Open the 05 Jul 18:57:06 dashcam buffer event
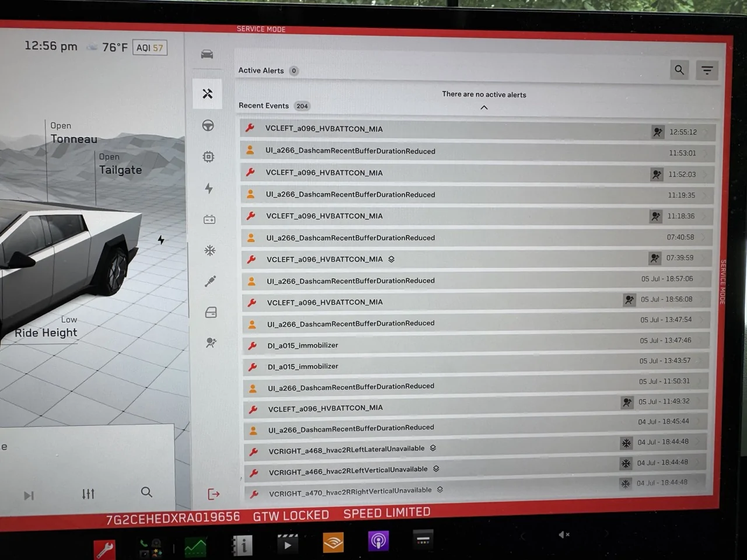The width and height of the screenshot is (747, 560). 477,281
